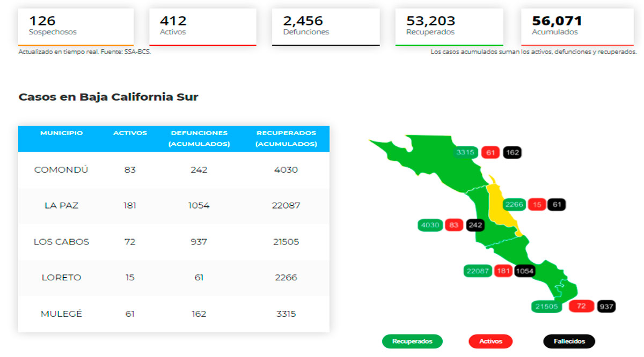This screenshot has width=644, height=357.
Task: Click La Paz recovered cell 22087 in table
Action: [286, 206]
